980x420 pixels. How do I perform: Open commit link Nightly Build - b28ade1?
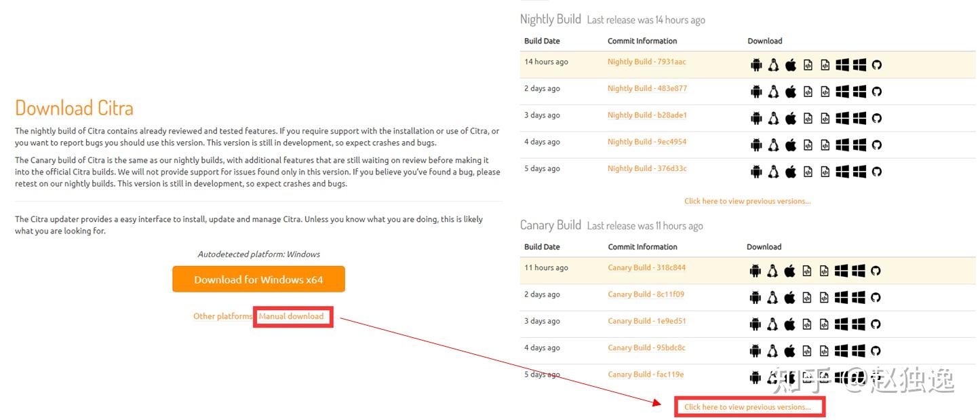point(647,115)
